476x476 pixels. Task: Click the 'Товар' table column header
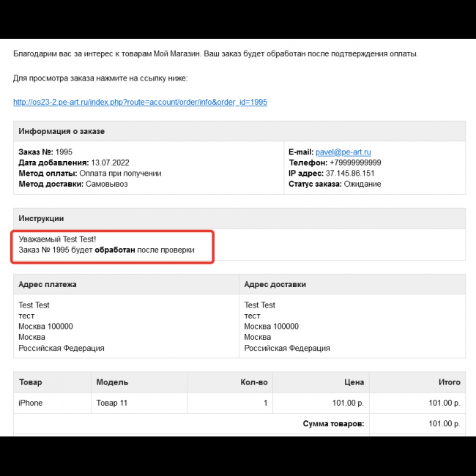click(x=31, y=382)
